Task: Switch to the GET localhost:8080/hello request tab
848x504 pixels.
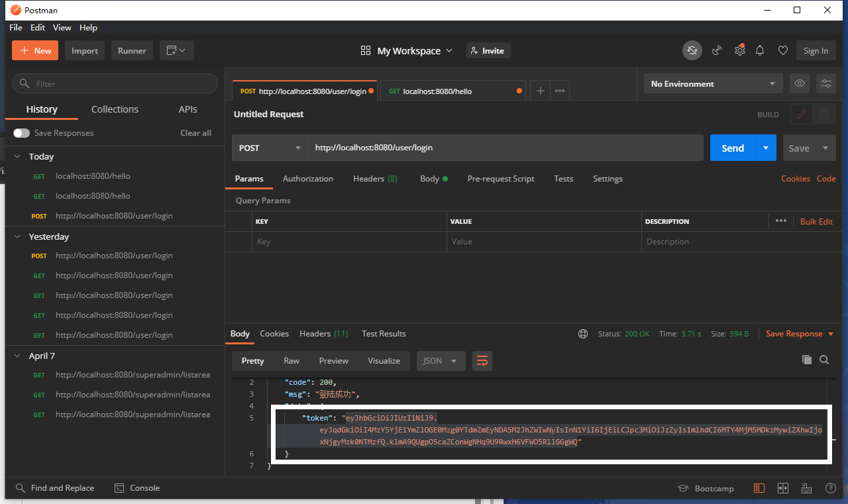Action: (453, 91)
